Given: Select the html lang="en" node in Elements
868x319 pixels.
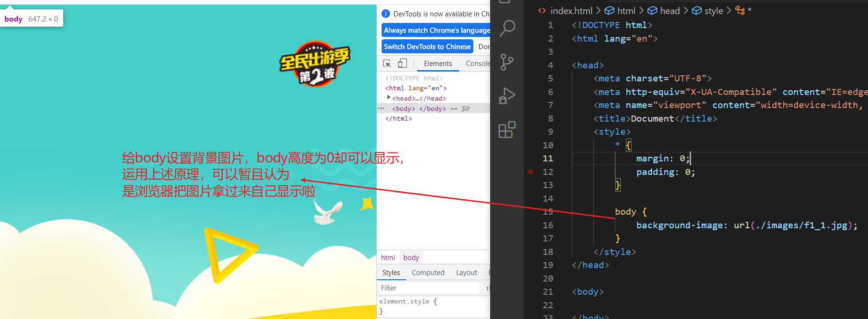Looking at the screenshot, I should [416, 88].
